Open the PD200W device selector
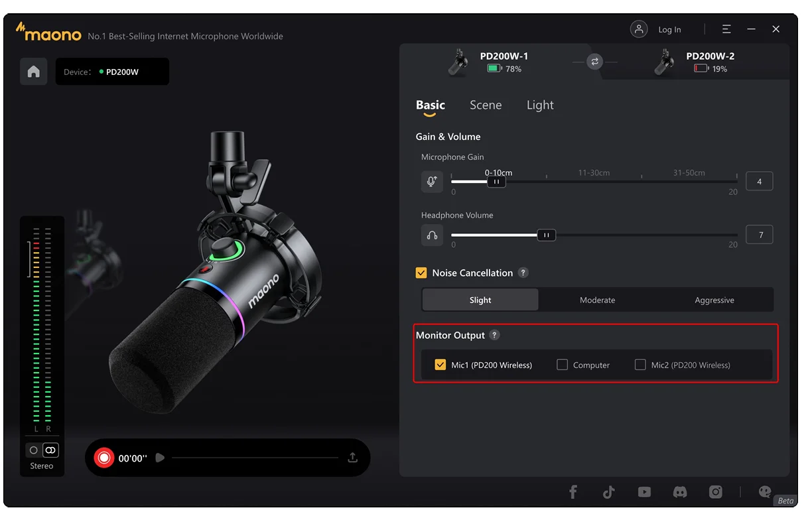The image size is (812, 520). pyautogui.click(x=112, y=72)
